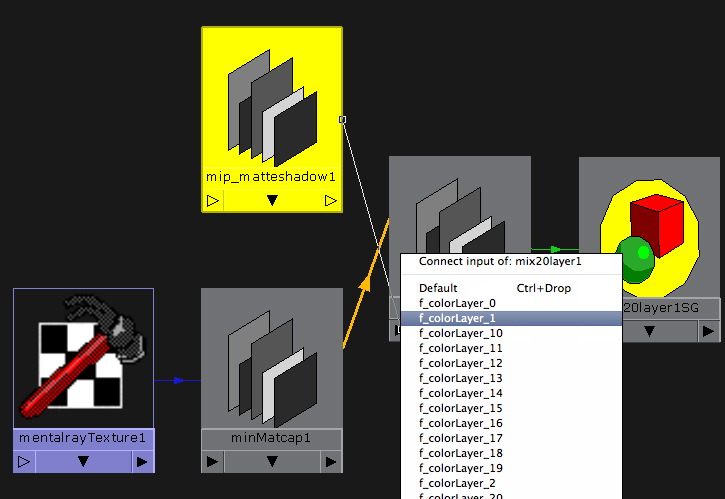Choose f_colorLayer_0 in the connect menu
This screenshot has height=499, width=725.
click(x=511, y=303)
